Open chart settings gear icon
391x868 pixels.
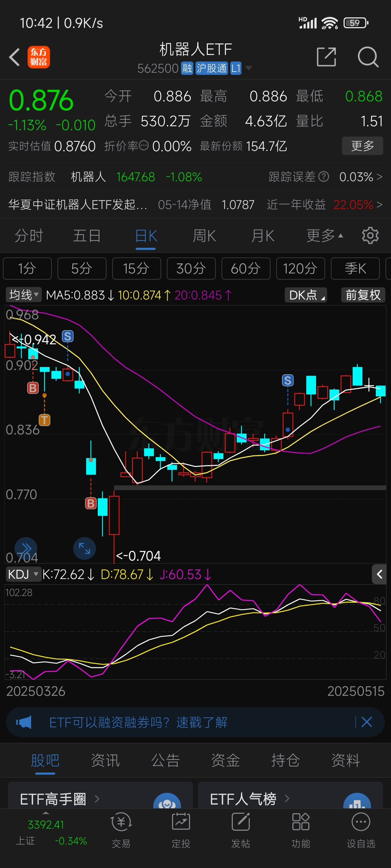coord(370,236)
